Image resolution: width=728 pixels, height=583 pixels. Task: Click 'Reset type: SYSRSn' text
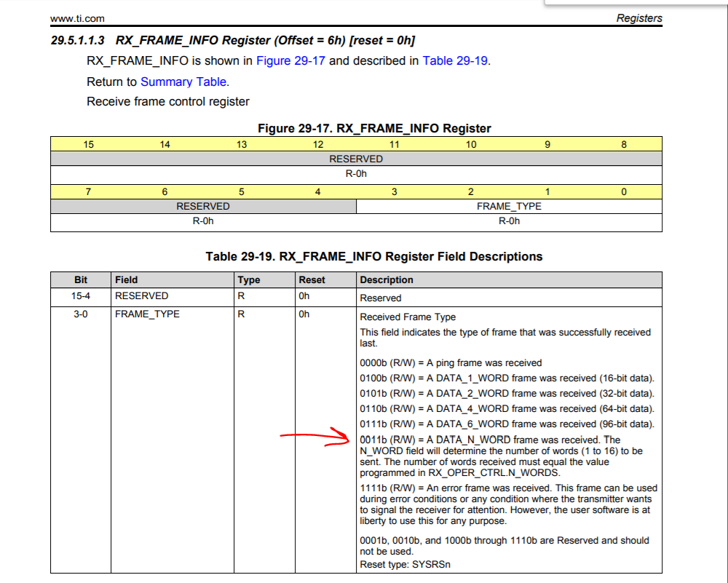405,565
